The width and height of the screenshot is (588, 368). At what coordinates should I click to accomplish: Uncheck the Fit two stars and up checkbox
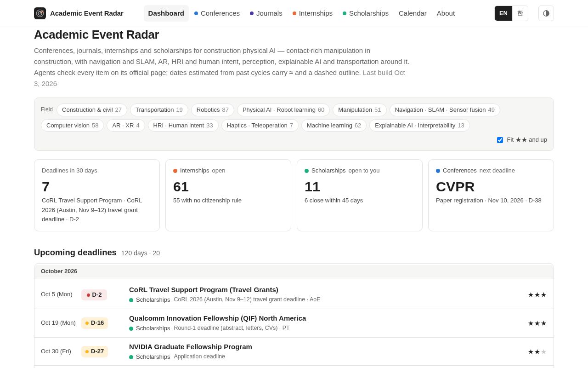pos(500,140)
